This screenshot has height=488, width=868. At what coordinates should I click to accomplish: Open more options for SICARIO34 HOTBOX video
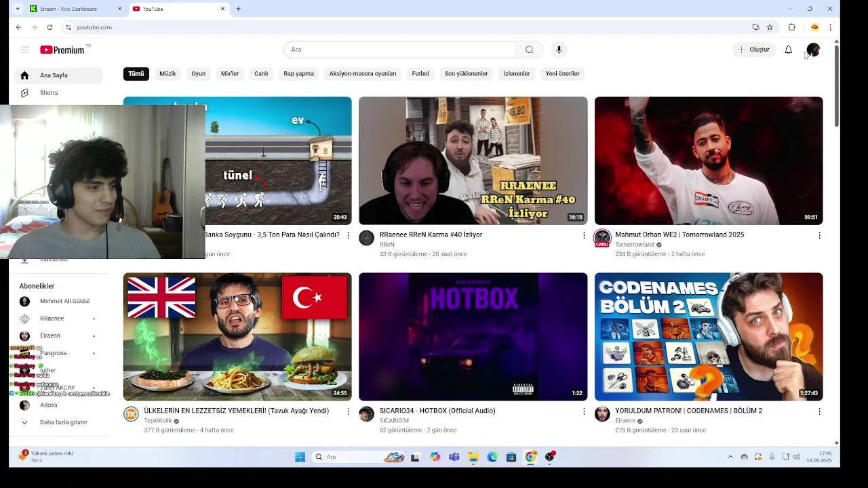point(584,411)
